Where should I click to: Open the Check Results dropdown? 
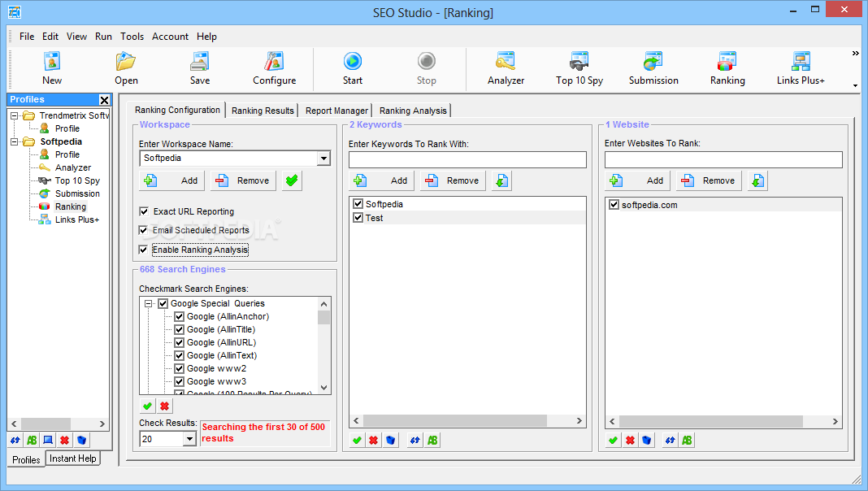189,439
